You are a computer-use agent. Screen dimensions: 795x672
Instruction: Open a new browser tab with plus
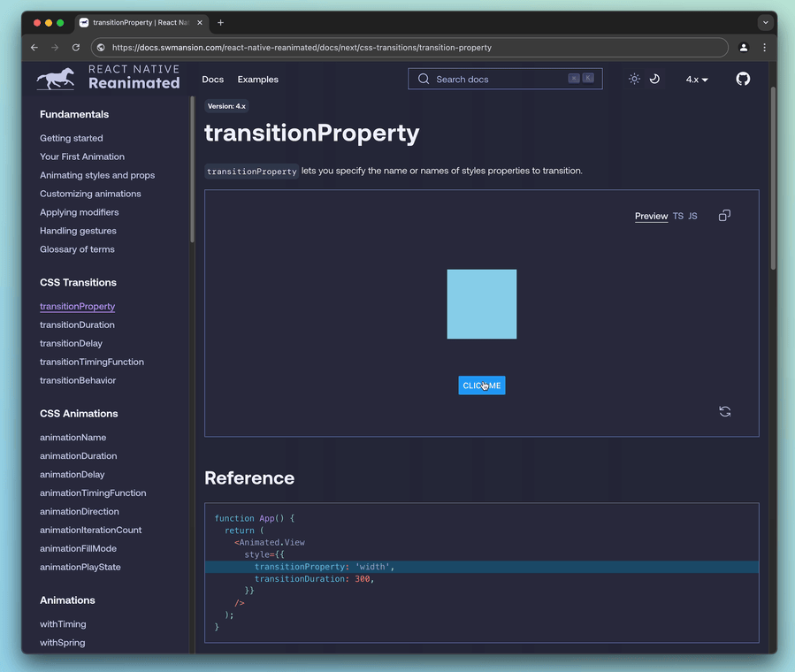click(220, 23)
